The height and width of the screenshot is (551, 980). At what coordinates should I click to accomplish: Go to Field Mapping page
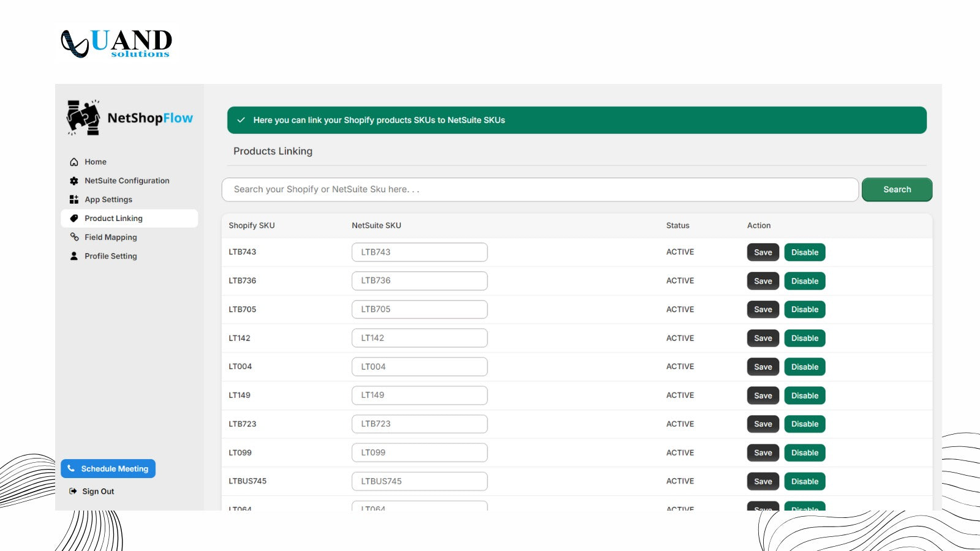tap(110, 237)
